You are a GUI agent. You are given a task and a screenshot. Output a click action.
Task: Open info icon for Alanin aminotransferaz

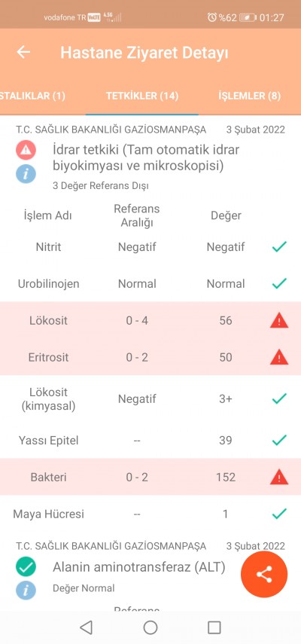coord(26,591)
